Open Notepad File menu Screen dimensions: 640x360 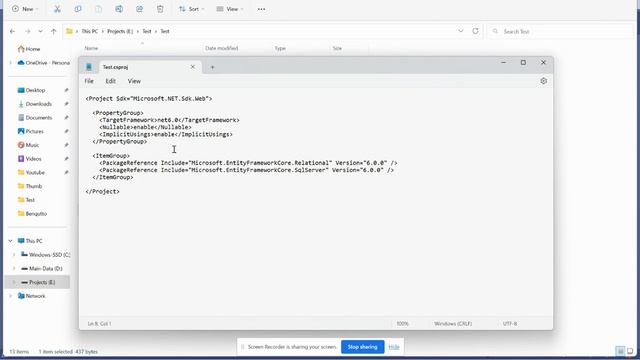point(89,81)
